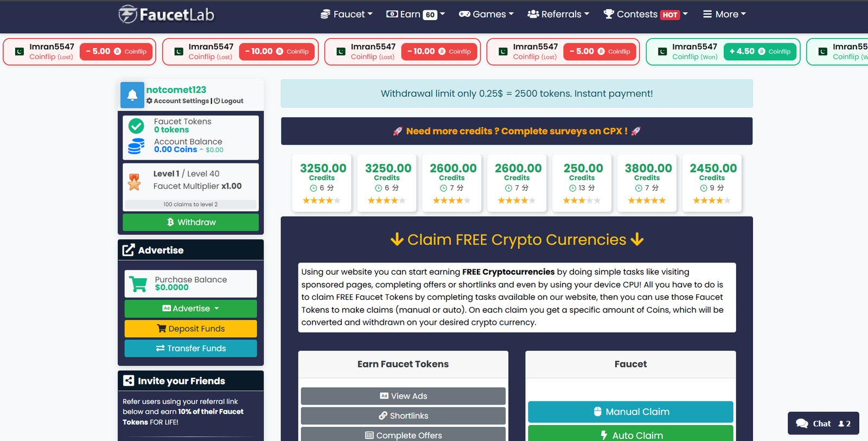Click the Auto Claim button

(x=630, y=433)
